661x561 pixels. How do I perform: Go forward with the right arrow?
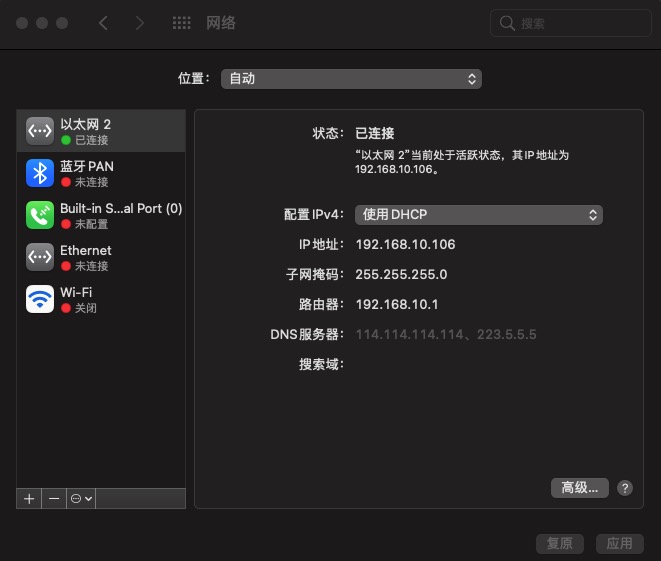tap(139, 23)
